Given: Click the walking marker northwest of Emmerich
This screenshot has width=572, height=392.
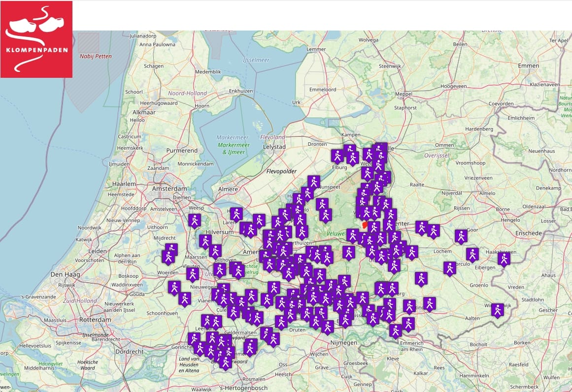Looking at the screenshot, I should 396,330.
